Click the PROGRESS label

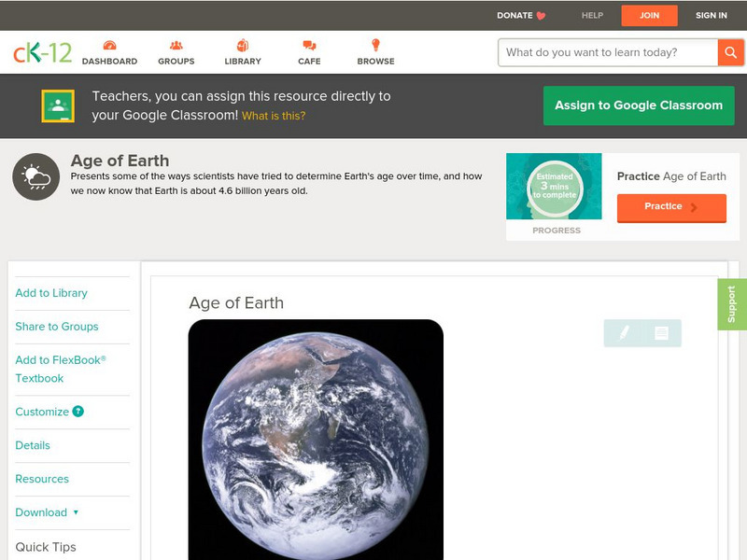(x=557, y=231)
